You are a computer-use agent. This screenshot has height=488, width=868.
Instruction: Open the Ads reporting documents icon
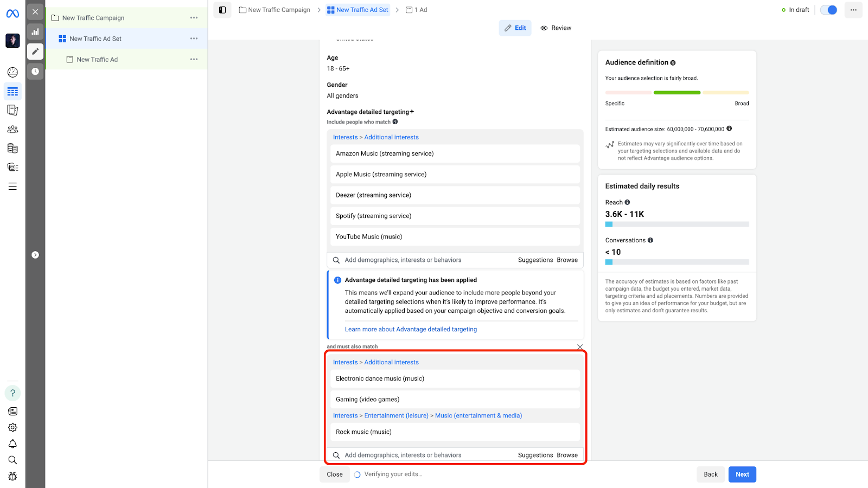click(x=12, y=110)
